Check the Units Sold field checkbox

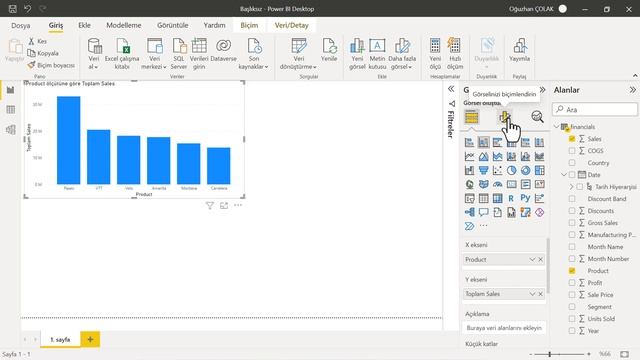click(572, 319)
